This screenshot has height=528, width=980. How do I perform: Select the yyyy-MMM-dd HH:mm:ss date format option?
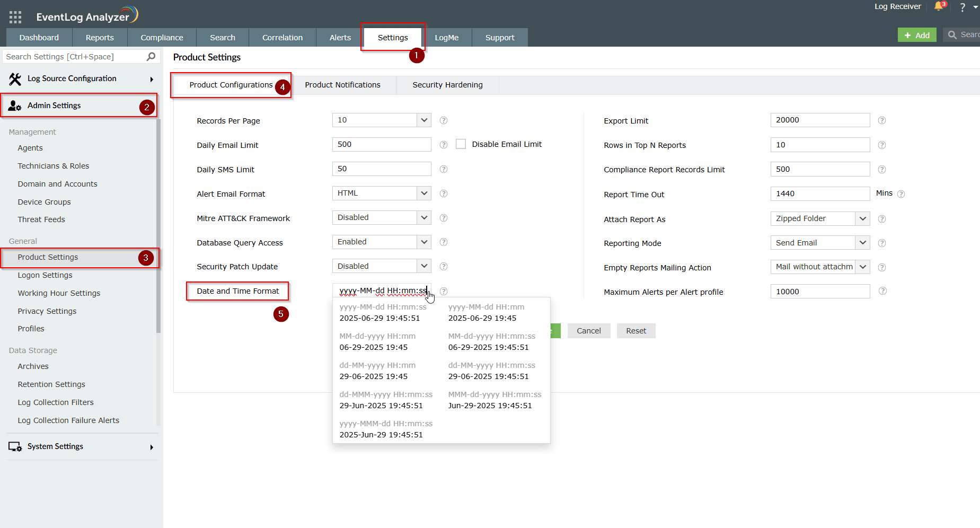(386, 429)
